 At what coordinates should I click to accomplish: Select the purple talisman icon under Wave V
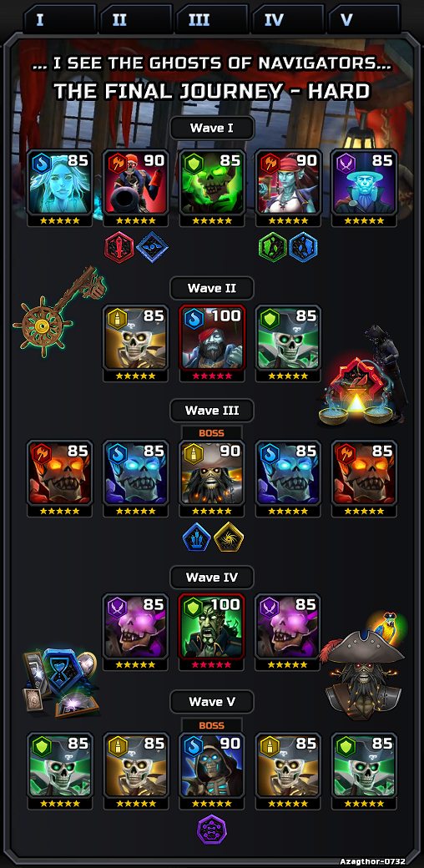tap(213, 830)
